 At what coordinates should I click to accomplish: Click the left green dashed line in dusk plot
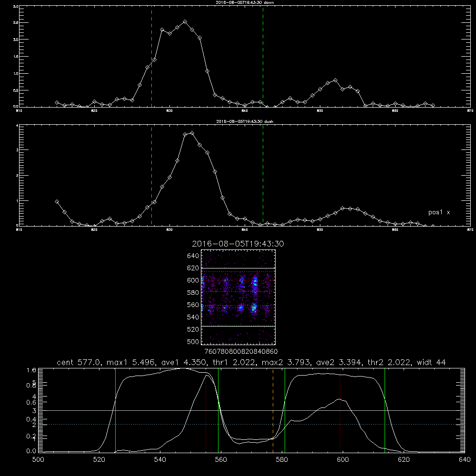[x=151, y=176]
